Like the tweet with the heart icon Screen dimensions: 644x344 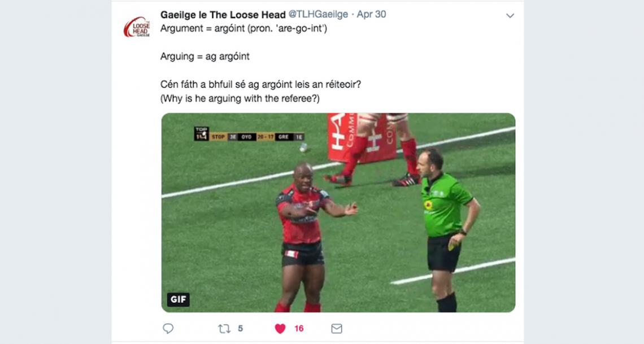coord(280,328)
